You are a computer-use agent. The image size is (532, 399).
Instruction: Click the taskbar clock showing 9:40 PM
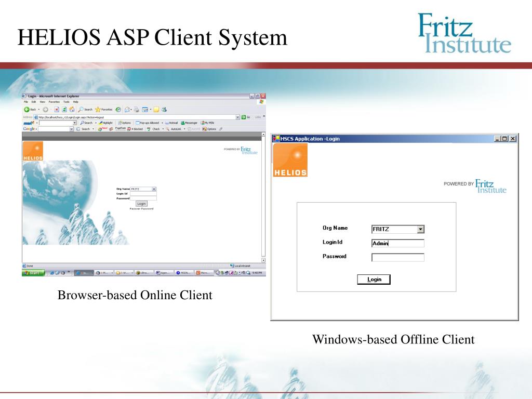click(257, 273)
